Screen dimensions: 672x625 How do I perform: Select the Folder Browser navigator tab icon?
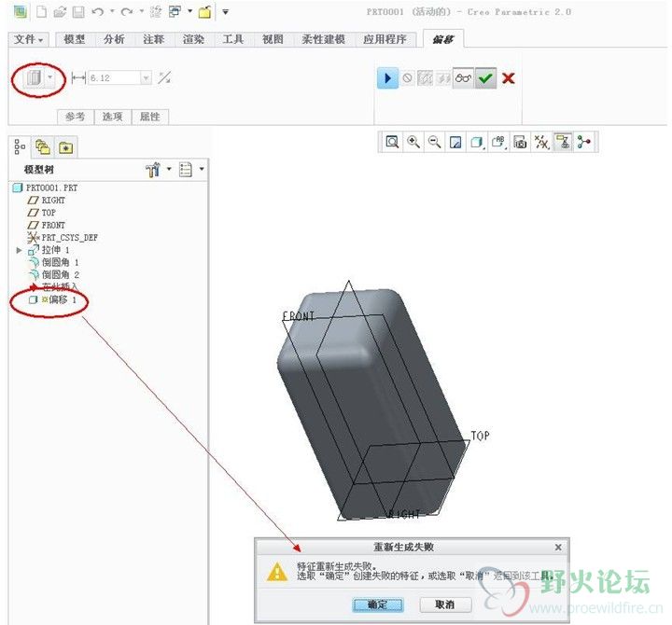(x=42, y=147)
